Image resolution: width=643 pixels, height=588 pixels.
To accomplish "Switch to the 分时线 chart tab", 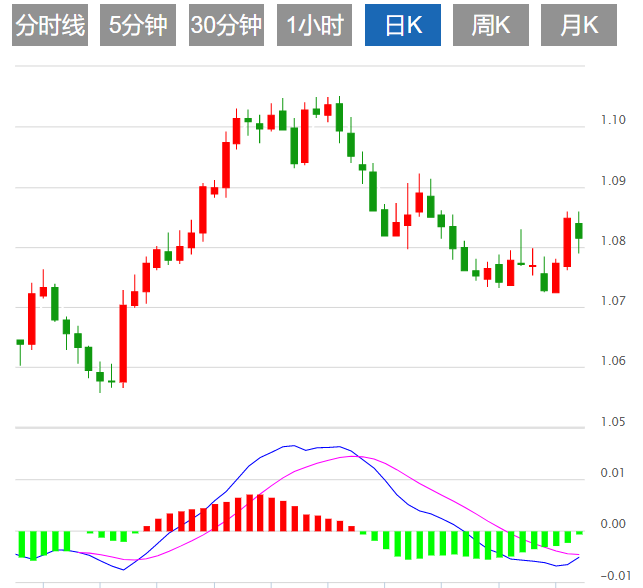I will [x=50, y=25].
